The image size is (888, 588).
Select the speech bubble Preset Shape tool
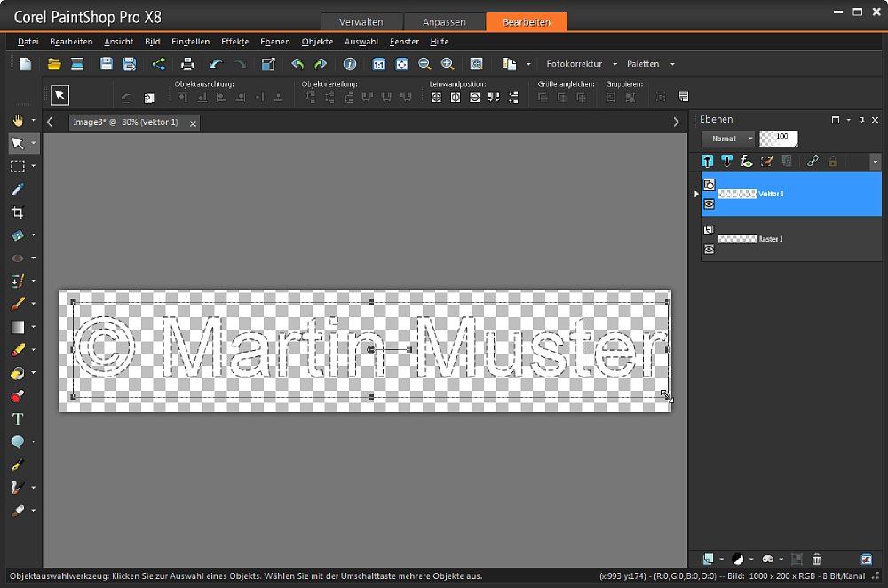(18, 441)
